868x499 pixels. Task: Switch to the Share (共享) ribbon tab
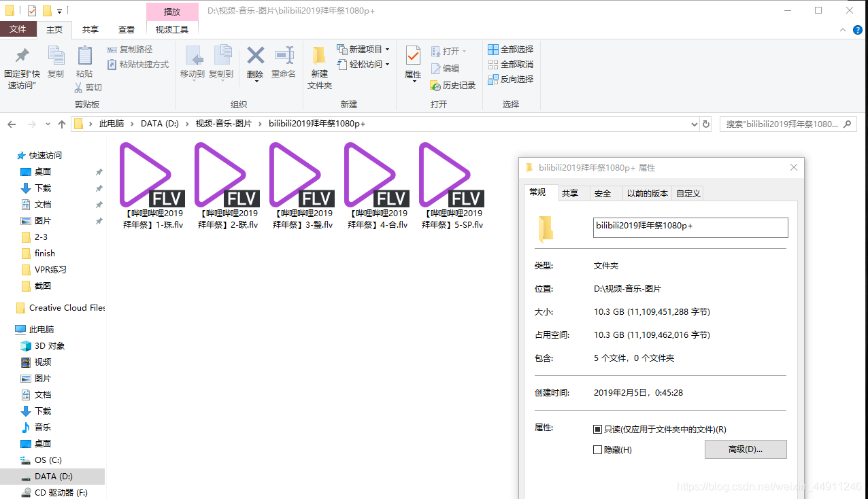click(90, 30)
